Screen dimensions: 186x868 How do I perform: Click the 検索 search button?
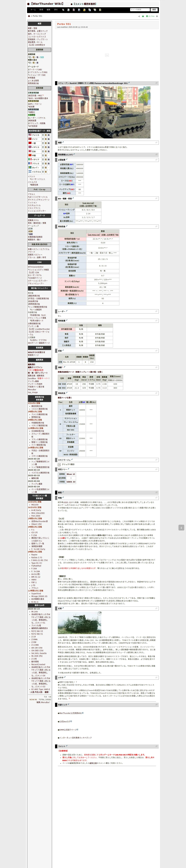(x=154, y=10)
